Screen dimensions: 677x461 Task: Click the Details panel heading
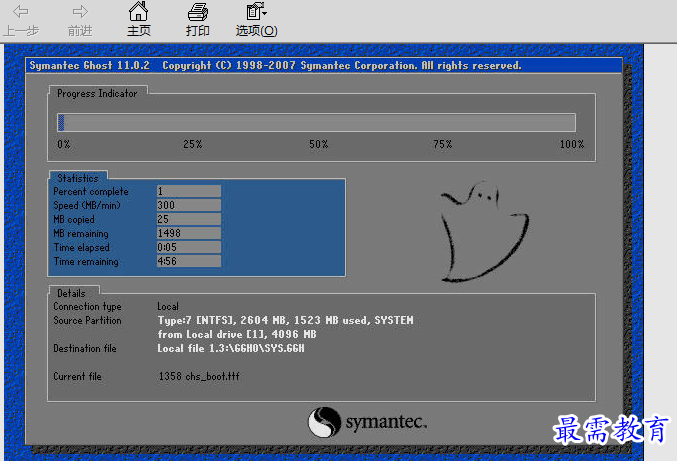(71, 294)
